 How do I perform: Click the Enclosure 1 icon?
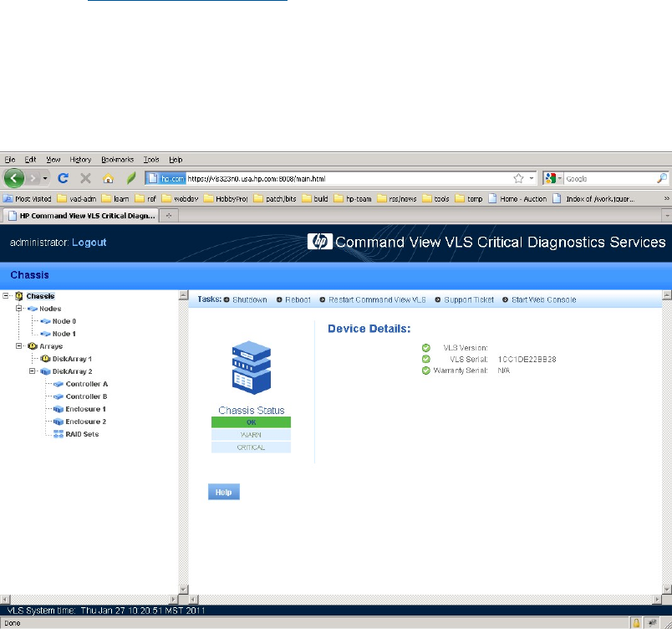click(59, 409)
